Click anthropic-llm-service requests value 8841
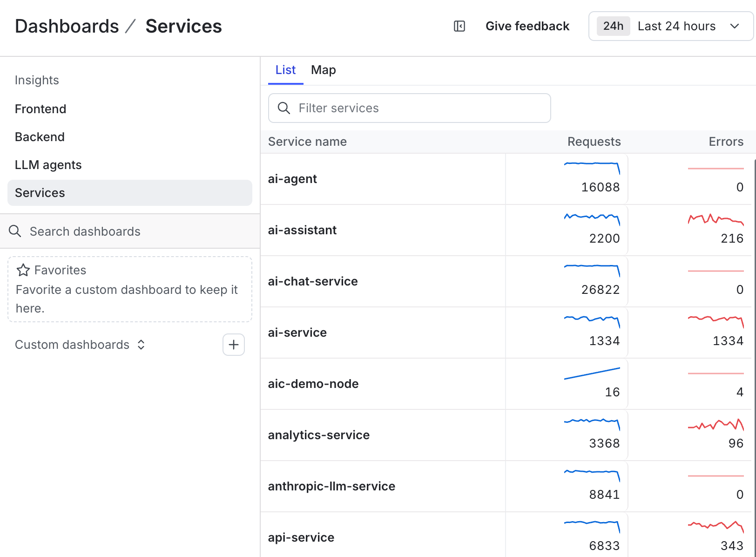Viewport: 756px width, 557px height. pos(604,495)
